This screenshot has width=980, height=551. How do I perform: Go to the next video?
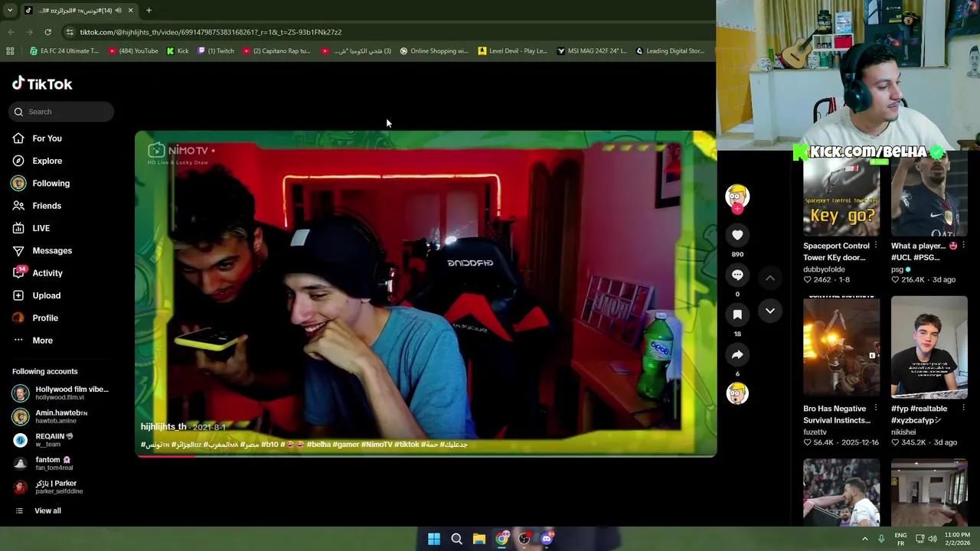click(x=770, y=311)
